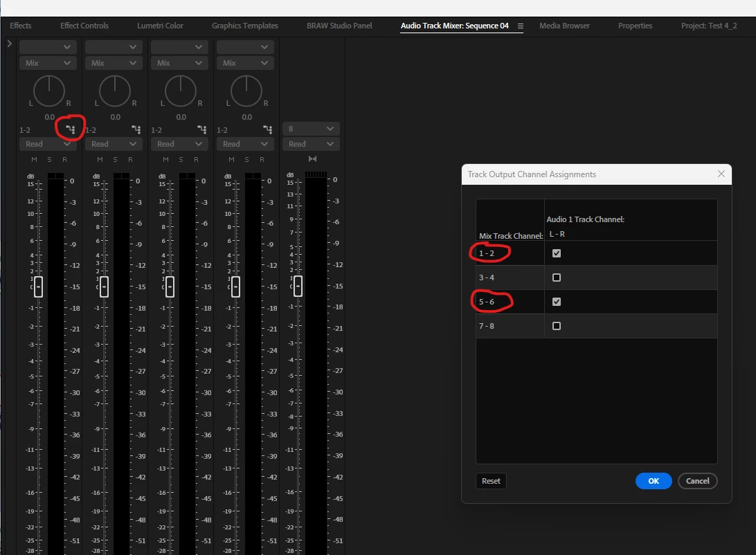Open third track's Read automation mode dropdown

[179, 144]
